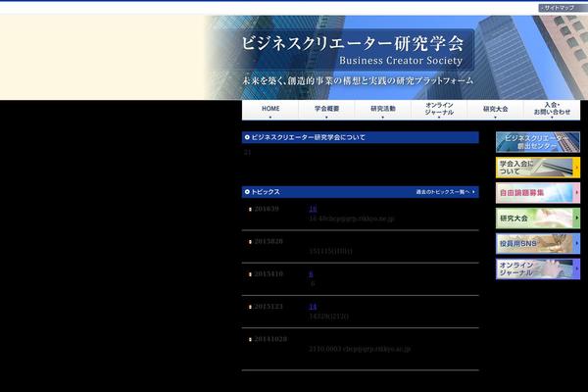Open the 学会入会について sidebar banner
The height and width of the screenshot is (392, 588).
pos(538,168)
